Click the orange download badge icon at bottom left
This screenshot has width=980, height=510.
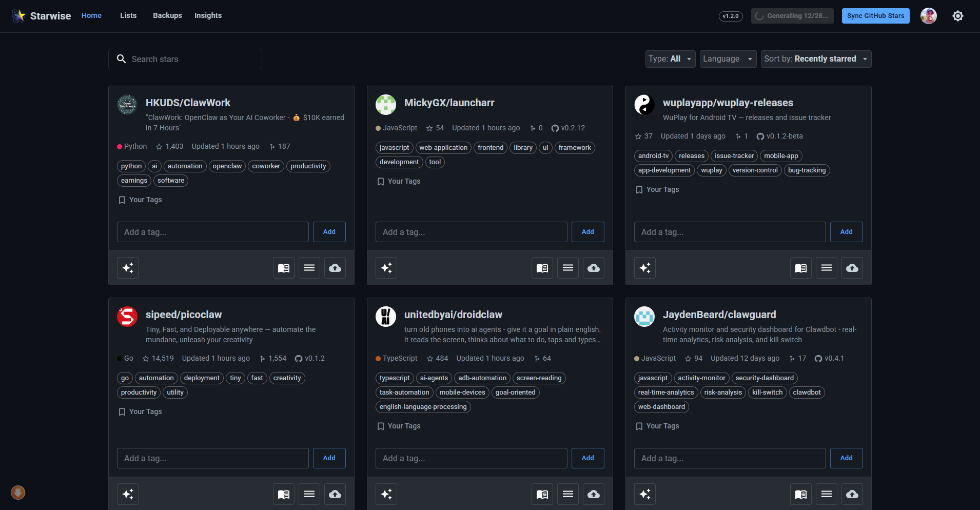click(18, 493)
